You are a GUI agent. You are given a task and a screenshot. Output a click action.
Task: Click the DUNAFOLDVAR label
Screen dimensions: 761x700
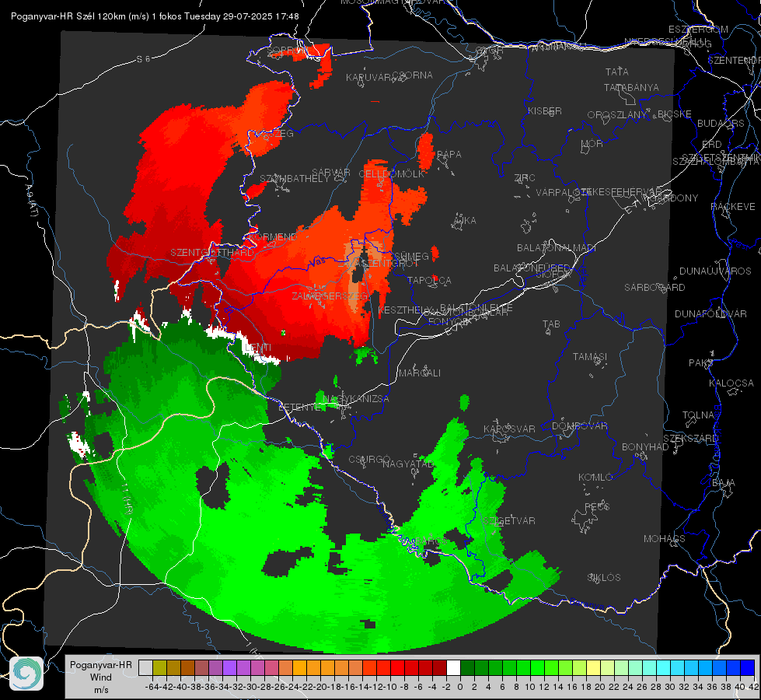(x=710, y=313)
